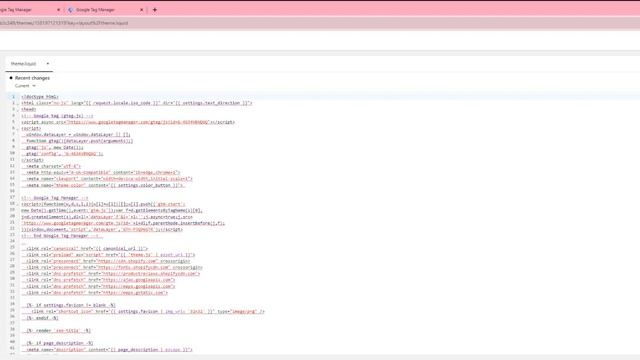640x360 pixels.
Task: Click the doctype html line 1
Action: coord(40,97)
